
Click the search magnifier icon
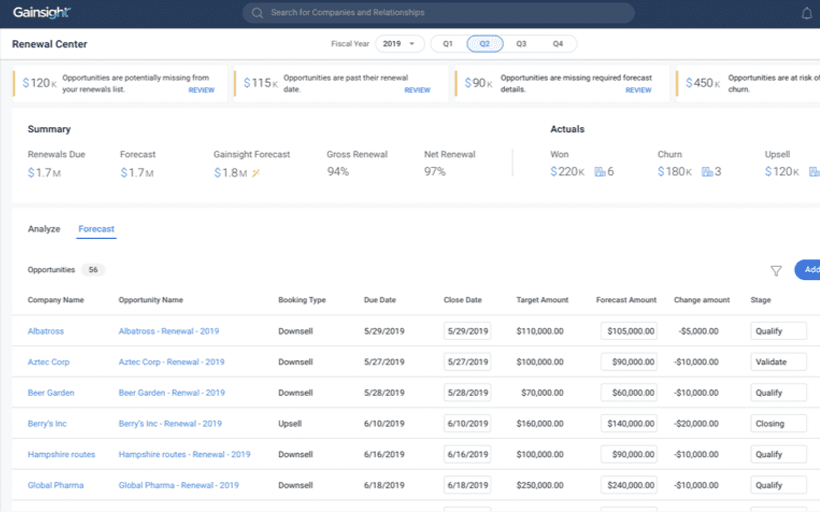(258, 13)
